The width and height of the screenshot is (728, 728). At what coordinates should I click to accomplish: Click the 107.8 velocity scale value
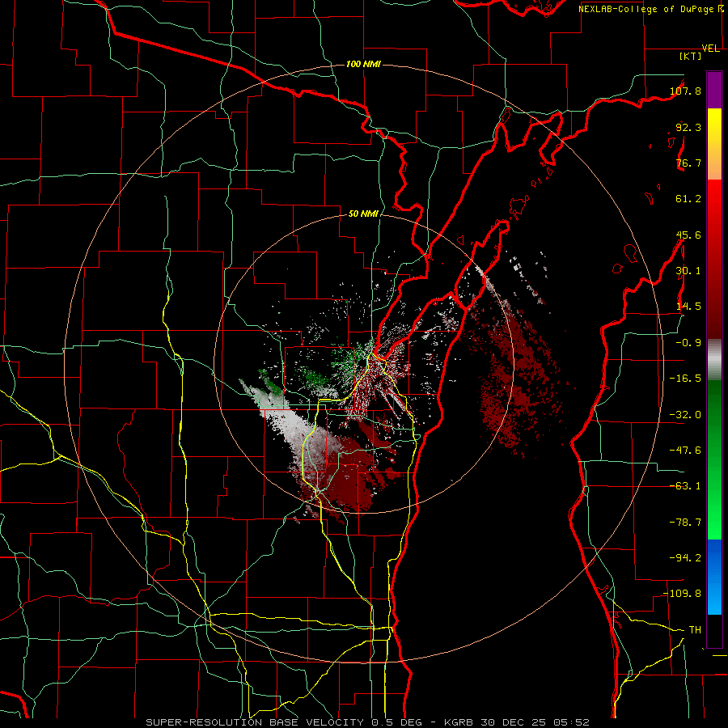click(x=685, y=91)
